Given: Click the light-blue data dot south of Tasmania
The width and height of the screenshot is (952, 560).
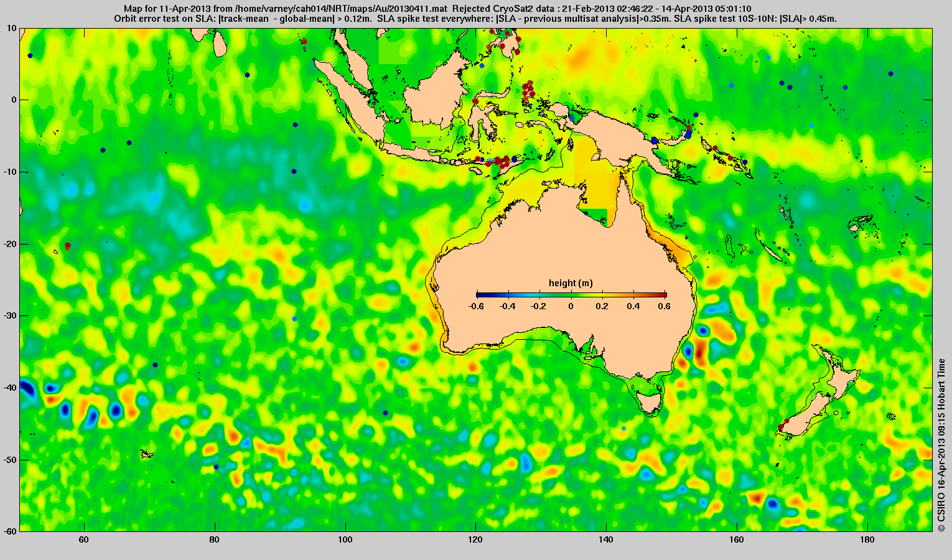Looking at the screenshot, I should coord(623,428).
